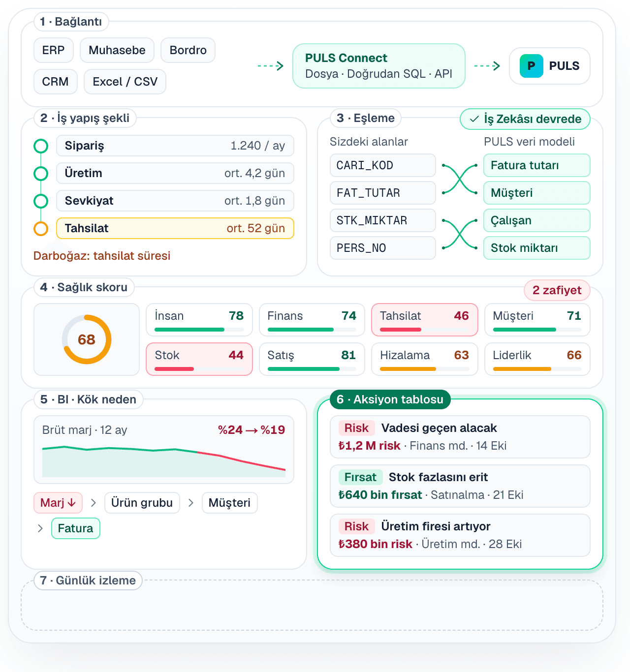This screenshot has width=630, height=672.
Task: Click the Satış score progress bar
Action: pyautogui.click(x=312, y=369)
